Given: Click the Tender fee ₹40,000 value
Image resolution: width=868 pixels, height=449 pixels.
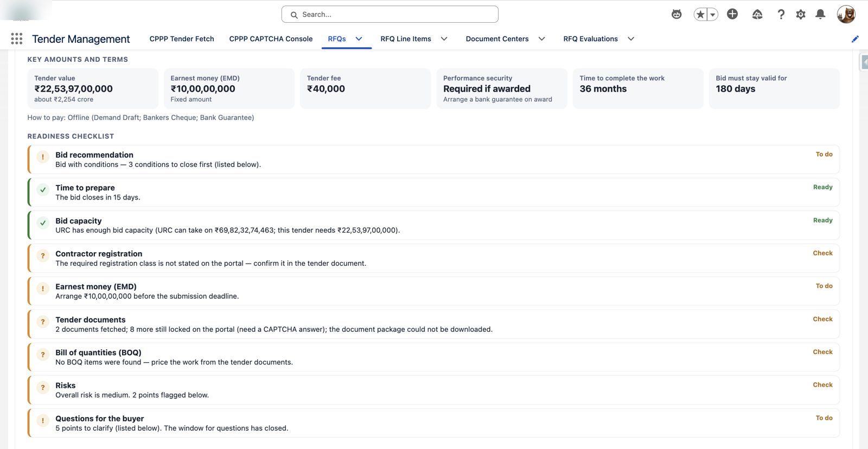Looking at the screenshot, I should click(326, 88).
